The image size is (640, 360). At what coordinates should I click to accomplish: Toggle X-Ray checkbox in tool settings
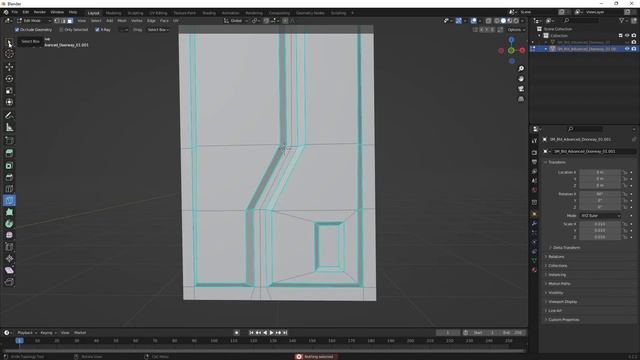click(x=97, y=30)
